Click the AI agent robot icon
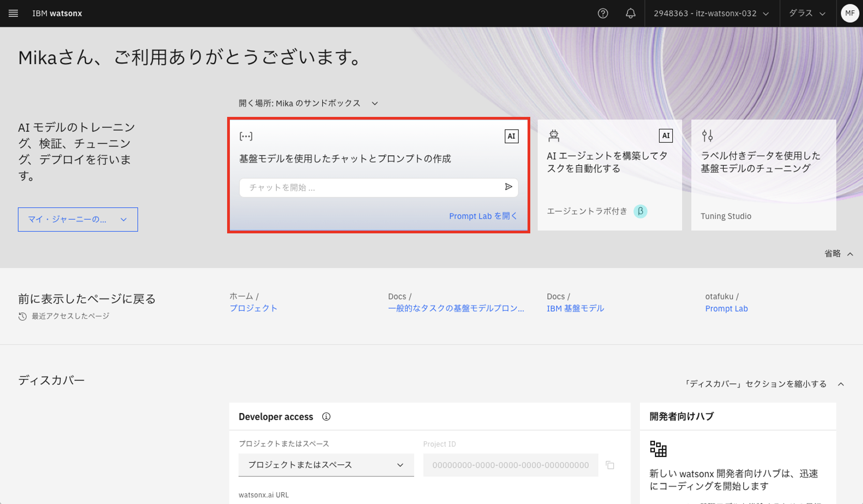Screen dimensions: 863x504 pyautogui.click(x=553, y=136)
